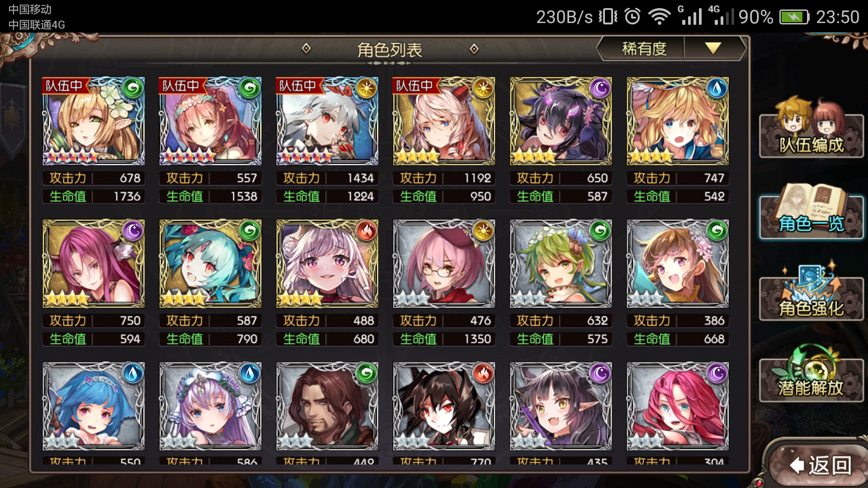This screenshot has height=488, width=868.
Task: Select the green-haired character with 632 attack
Action: 561,263
